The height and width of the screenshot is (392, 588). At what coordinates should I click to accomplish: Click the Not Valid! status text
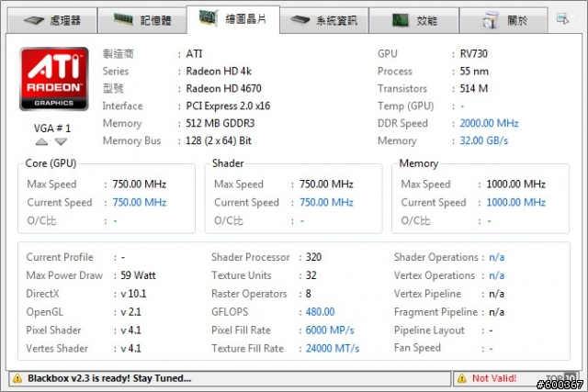pos(494,378)
